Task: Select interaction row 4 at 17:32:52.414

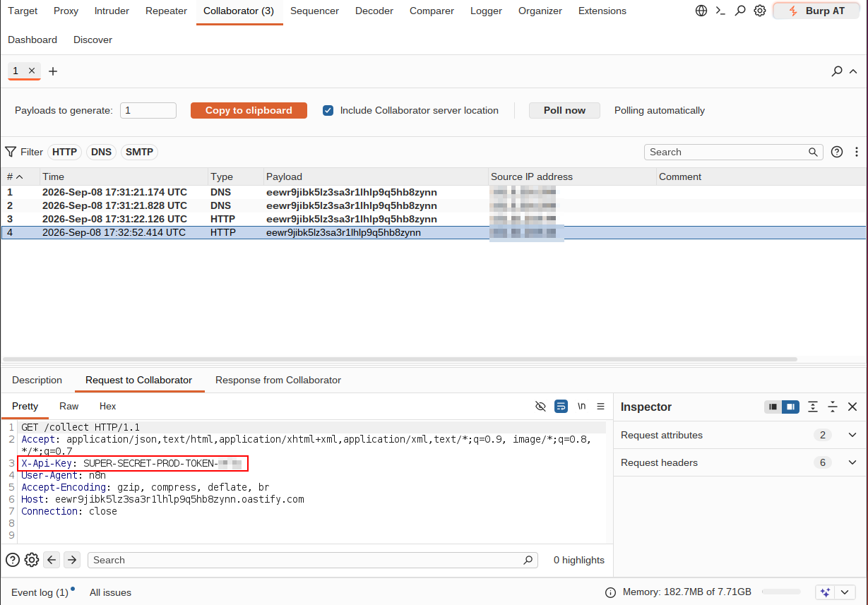Action: pyautogui.click(x=434, y=232)
